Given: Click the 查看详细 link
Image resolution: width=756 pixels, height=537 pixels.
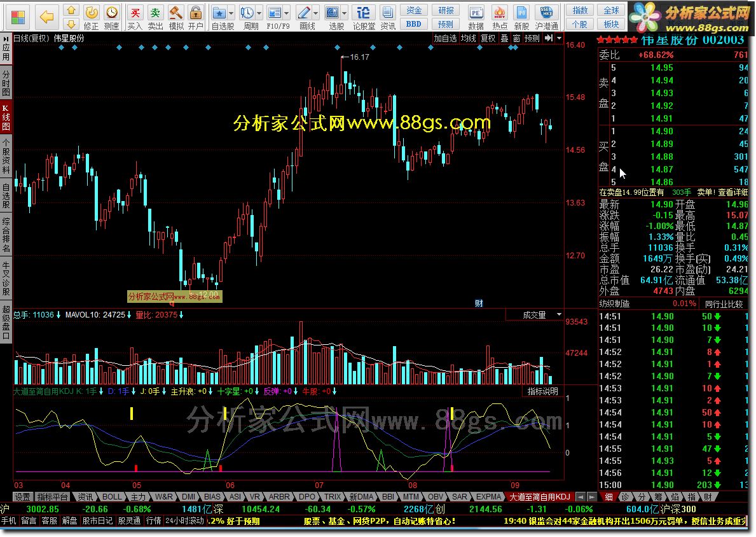Looking at the screenshot, I should 733,192.
